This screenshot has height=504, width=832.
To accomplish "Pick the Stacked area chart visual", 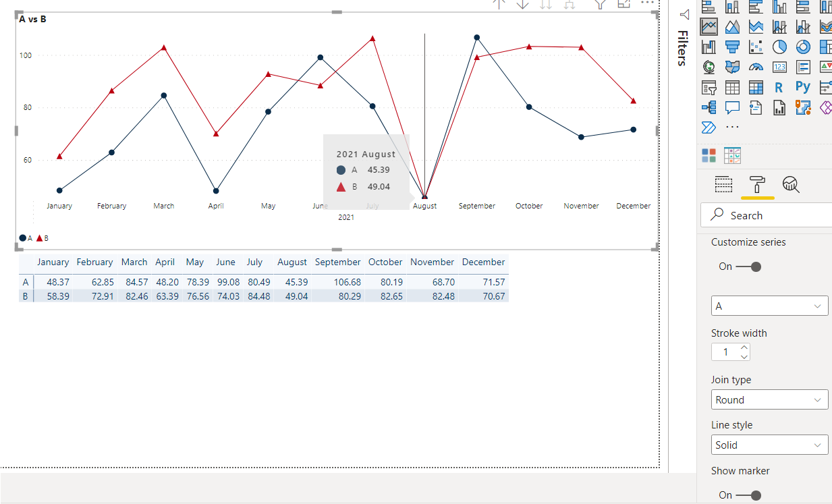I will (x=756, y=26).
